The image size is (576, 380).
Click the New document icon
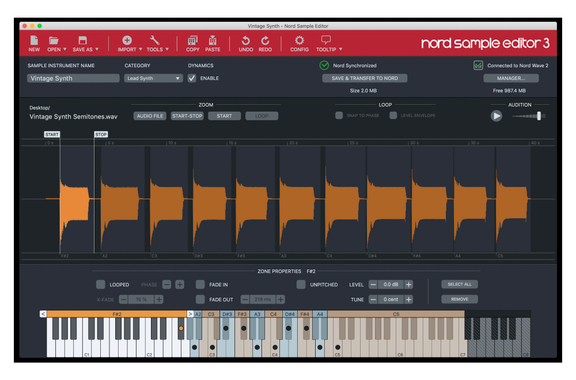coord(34,40)
